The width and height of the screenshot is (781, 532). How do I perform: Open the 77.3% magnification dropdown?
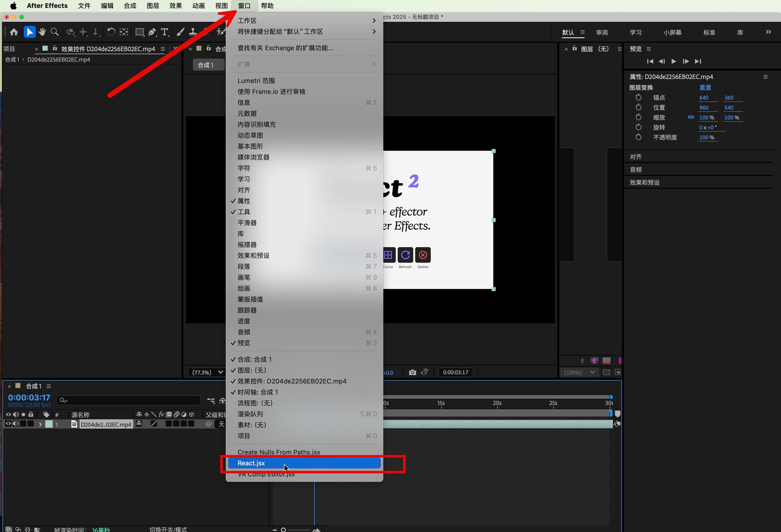click(207, 372)
